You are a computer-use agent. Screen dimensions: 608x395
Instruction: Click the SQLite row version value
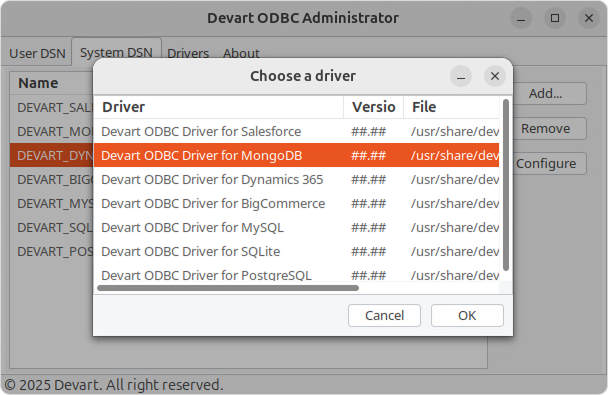point(368,252)
